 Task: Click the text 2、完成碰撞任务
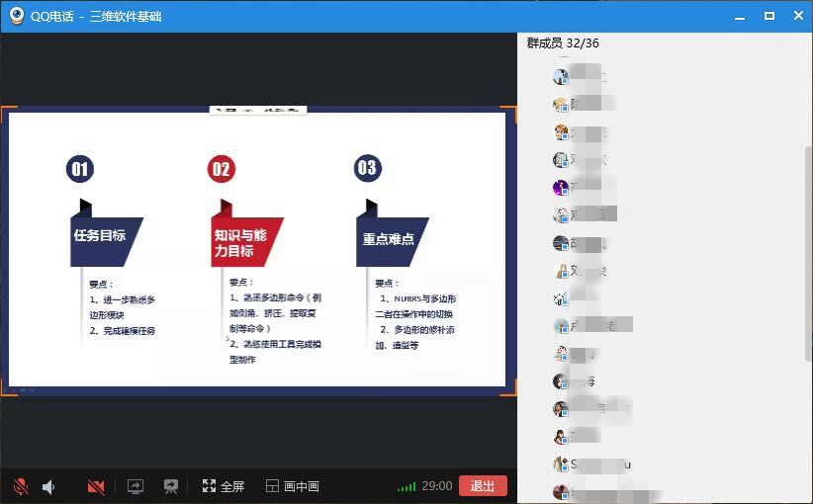pos(123,331)
